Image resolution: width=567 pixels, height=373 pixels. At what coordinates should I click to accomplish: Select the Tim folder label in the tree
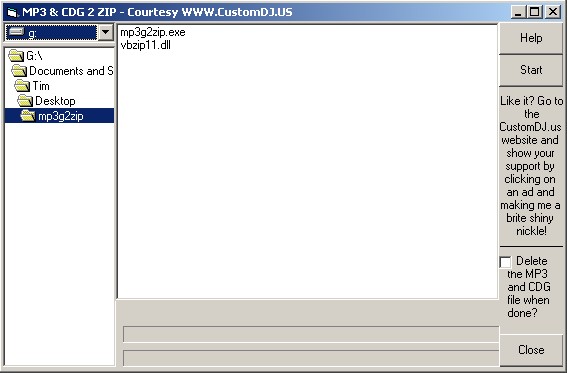click(41, 86)
